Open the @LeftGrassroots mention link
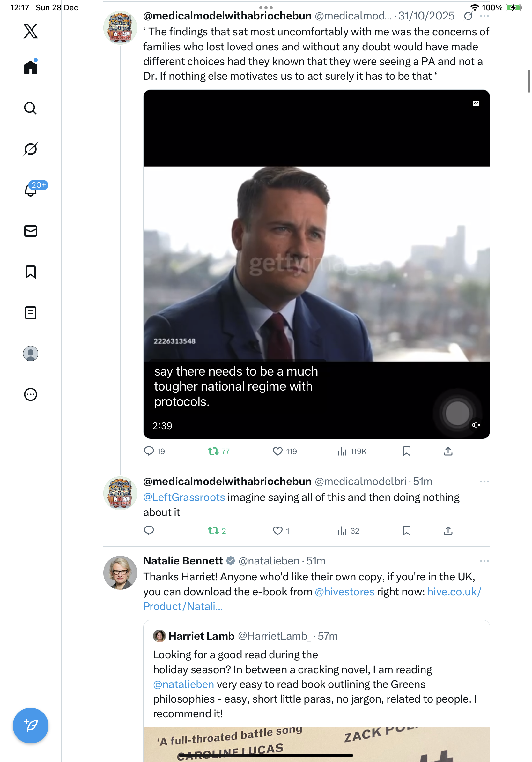This screenshot has height=762, width=532. (x=184, y=497)
